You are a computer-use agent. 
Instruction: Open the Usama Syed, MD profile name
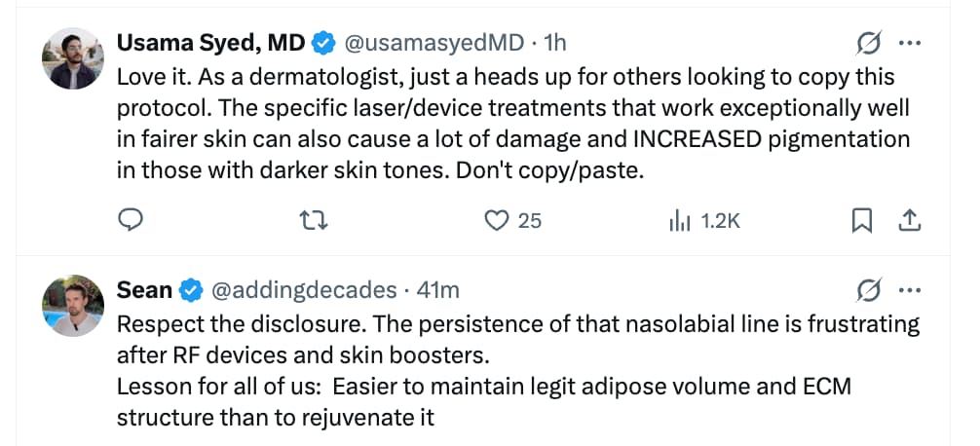click(210, 44)
